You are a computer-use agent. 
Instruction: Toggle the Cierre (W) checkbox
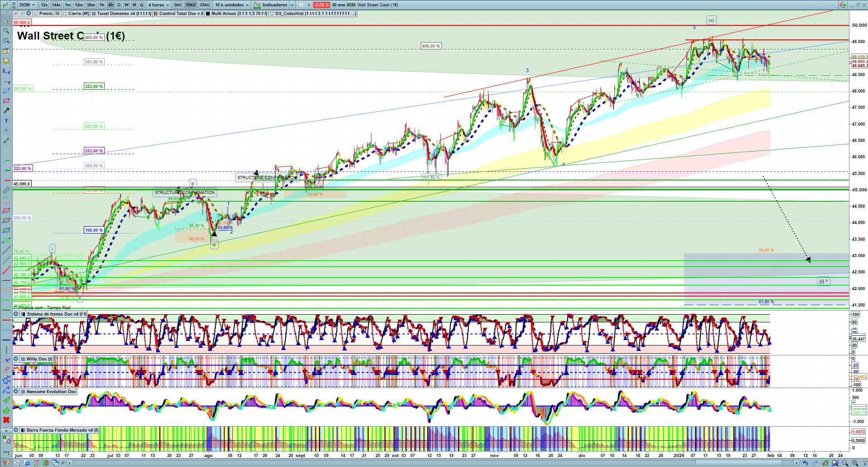click(65, 14)
